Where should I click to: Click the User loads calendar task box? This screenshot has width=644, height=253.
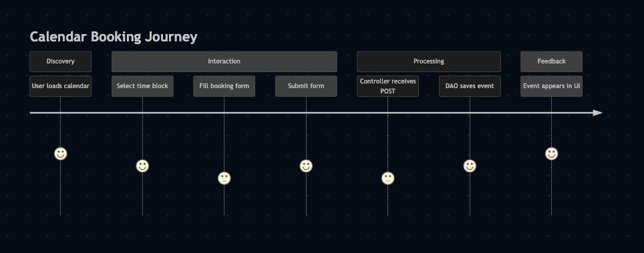tap(60, 86)
